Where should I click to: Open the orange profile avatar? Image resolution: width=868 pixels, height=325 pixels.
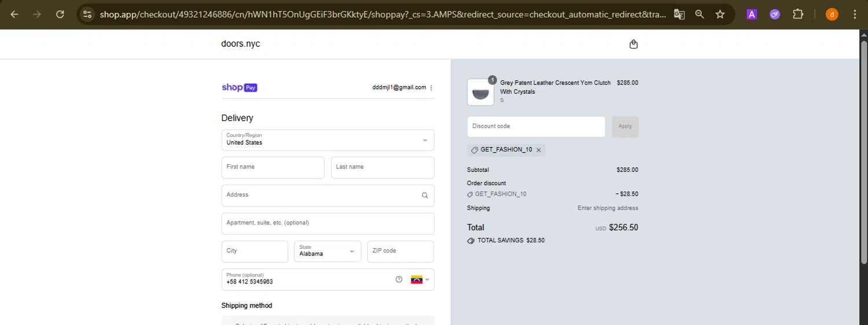pyautogui.click(x=832, y=14)
